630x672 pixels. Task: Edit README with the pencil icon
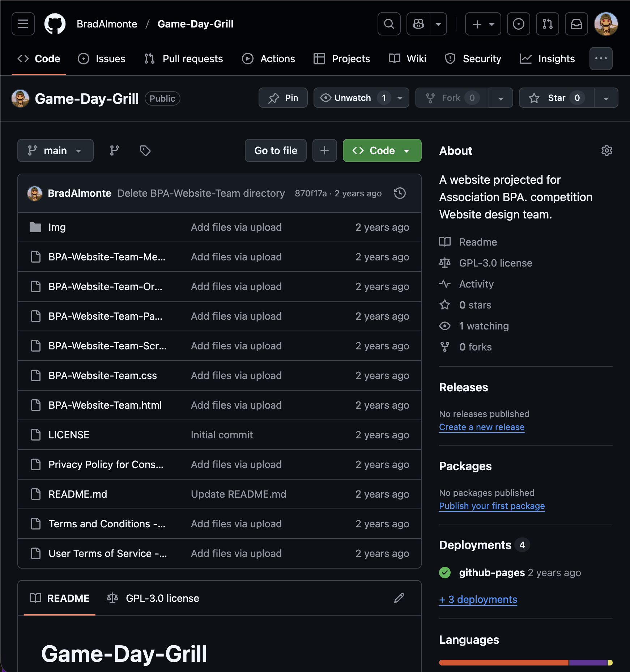coord(399,598)
